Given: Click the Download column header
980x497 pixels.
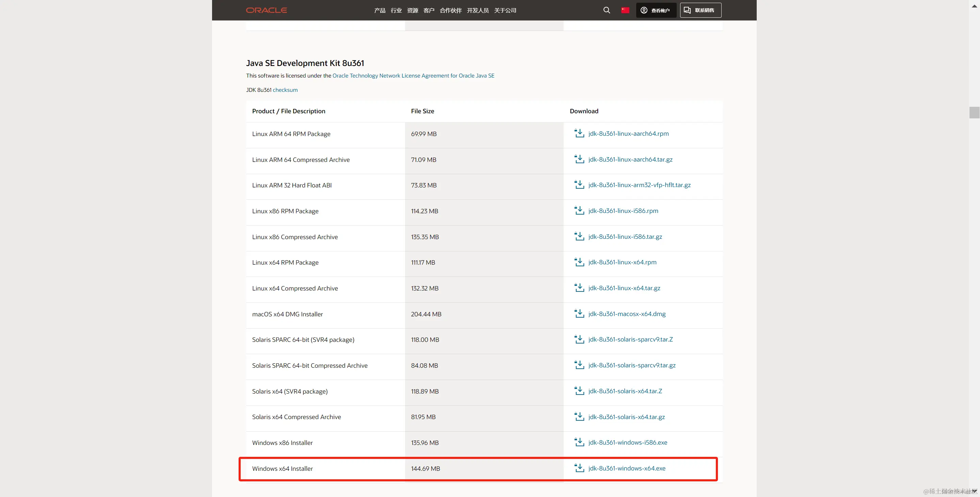Looking at the screenshot, I should (x=584, y=111).
